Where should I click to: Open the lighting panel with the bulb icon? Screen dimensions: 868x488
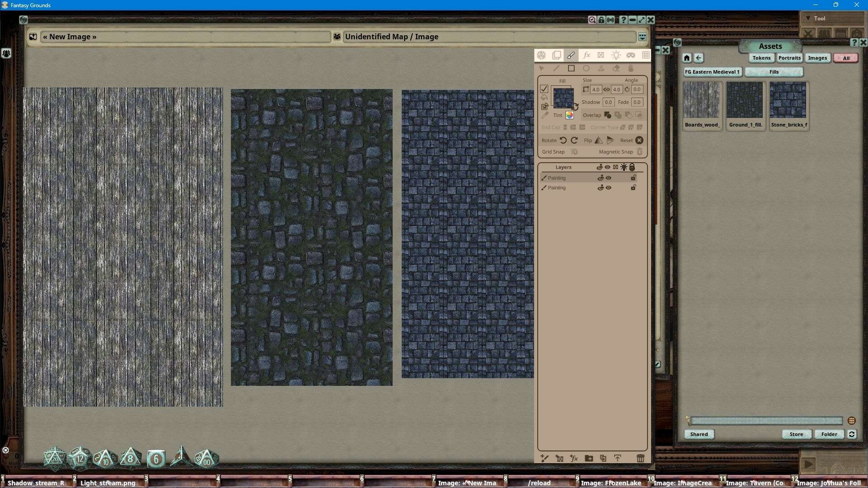tap(616, 55)
